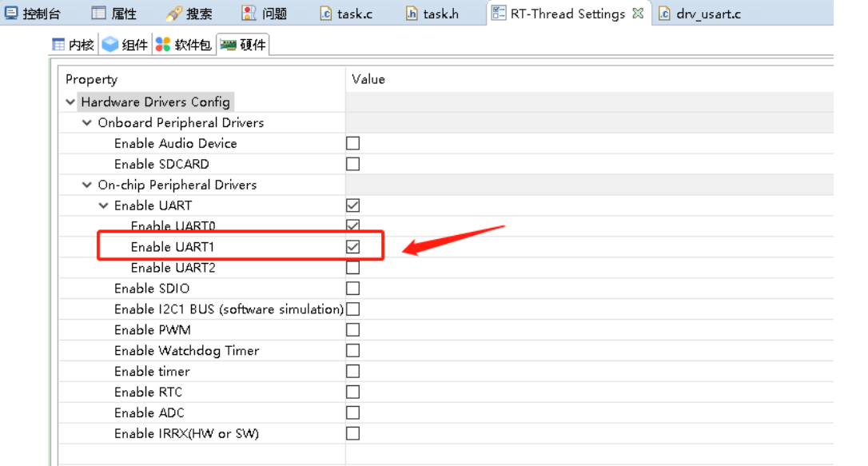Uncheck the Enable UART checkbox
Screen dimensions: 868x466
click(352, 205)
